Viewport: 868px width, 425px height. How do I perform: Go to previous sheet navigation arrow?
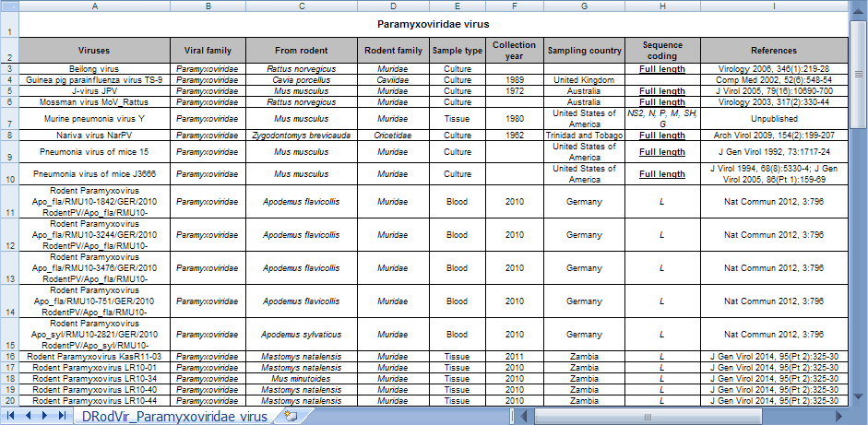pos(29,416)
